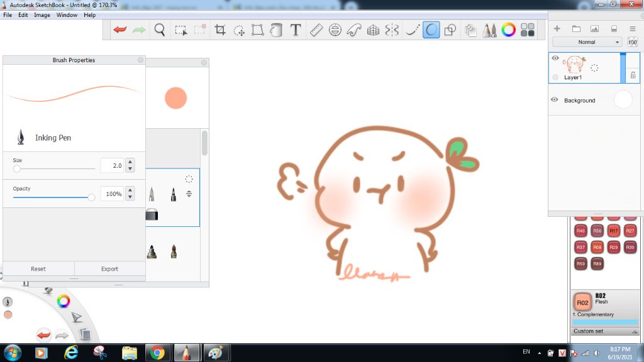
Task: Click the layer opacity 100 box
Action: click(x=633, y=42)
